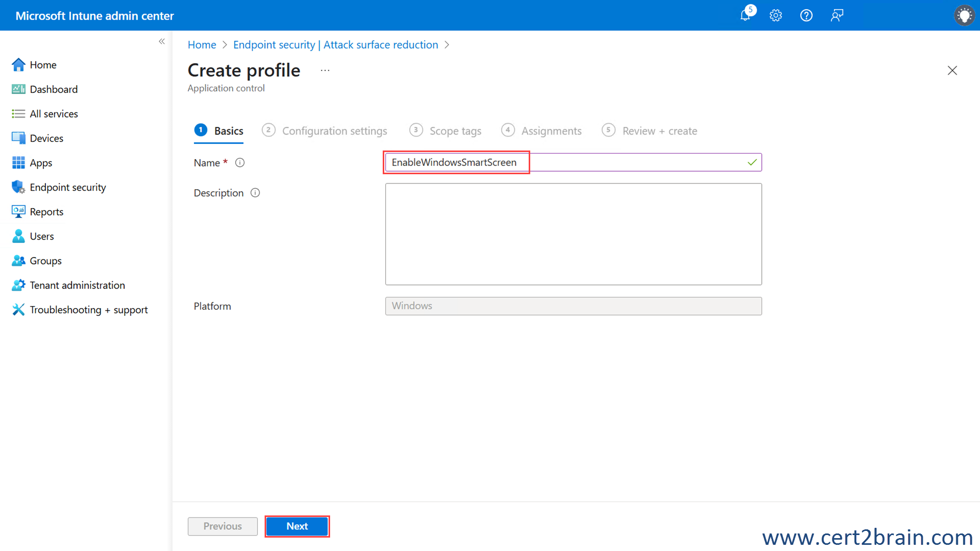The height and width of the screenshot is (551, 980).
Task: Open help question mark icon
Action: 806,15
